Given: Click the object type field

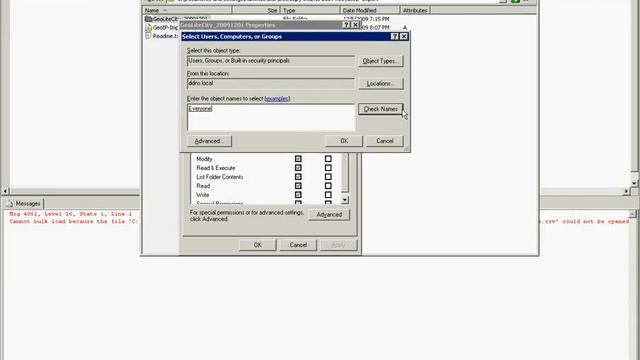Looking at the screenshot, I should click(271, 61).
